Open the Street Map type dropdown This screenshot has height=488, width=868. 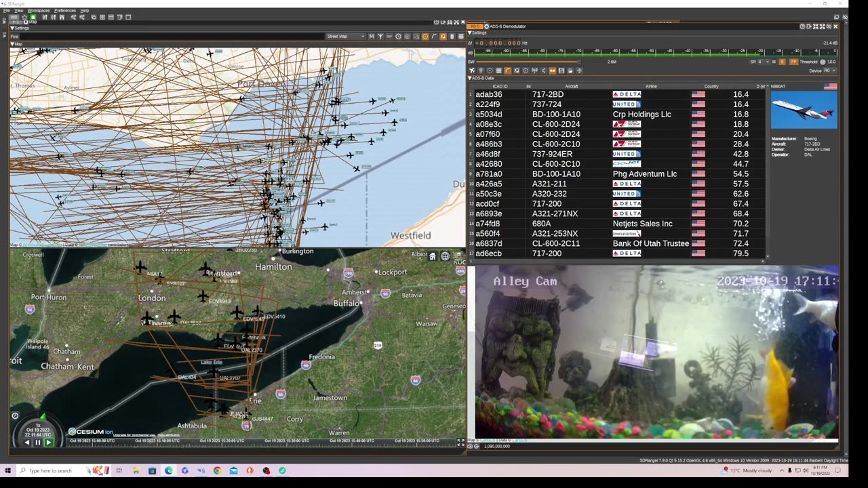[346, 36]
